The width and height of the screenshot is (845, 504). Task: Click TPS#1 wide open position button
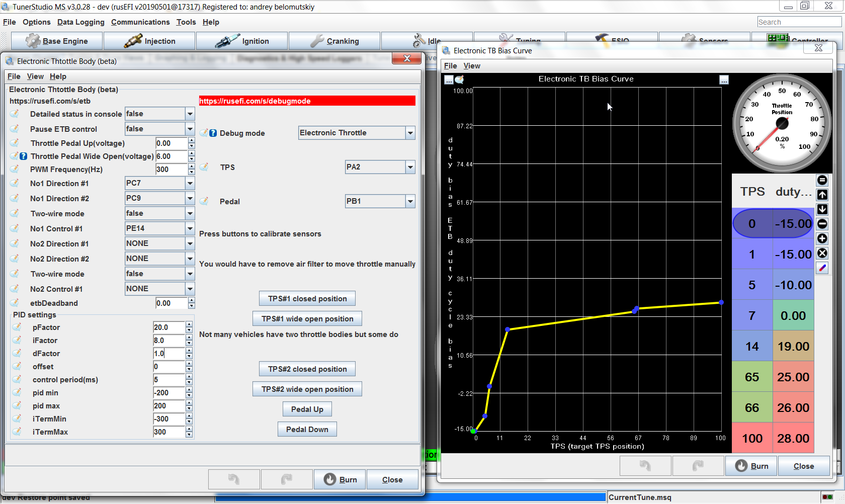(307, 318)
